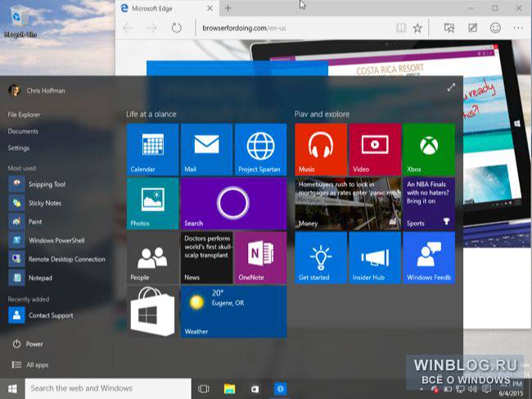532x399 pixels.
Task: Open the Money news tile
Action: click(348, 204)
